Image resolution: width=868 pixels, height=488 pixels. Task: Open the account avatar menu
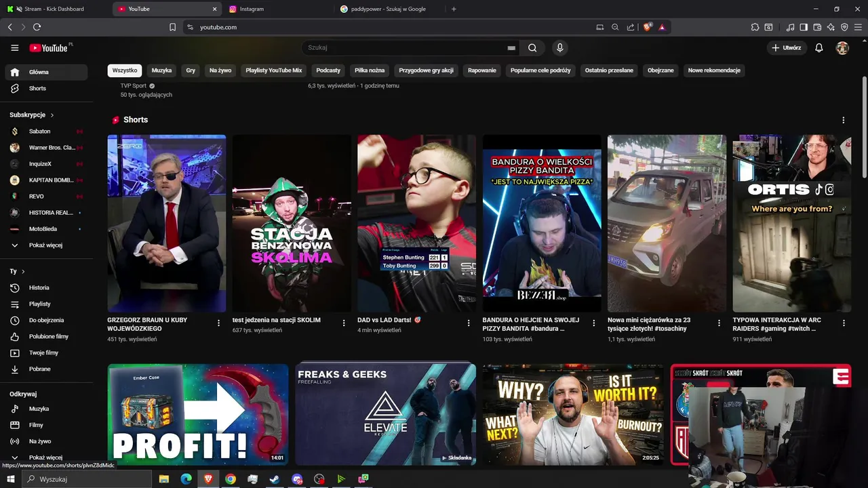pyautogui.click(x=842, y=48)
